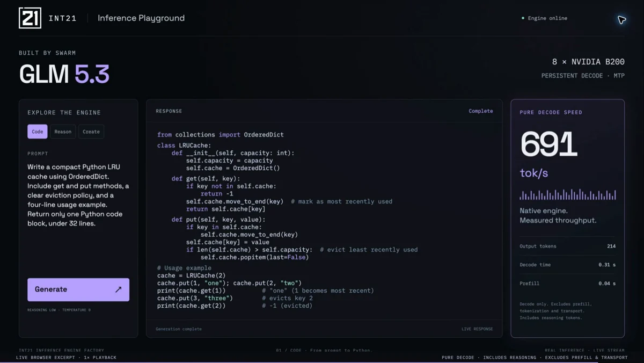
Task: Click the throughput bar sparkline chart
Action: 568,194
